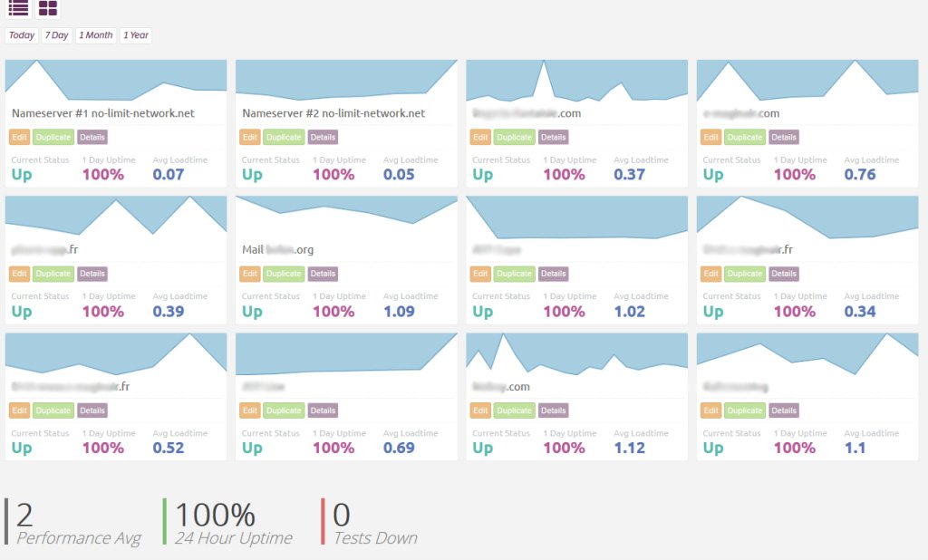Open Details for Nameserver #1 monitor
Viewport: 928px width, 560px height.
tap(92, 138)
